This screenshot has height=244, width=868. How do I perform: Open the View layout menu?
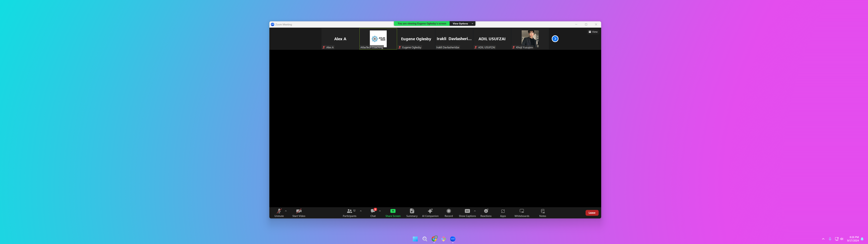(593, 32)
